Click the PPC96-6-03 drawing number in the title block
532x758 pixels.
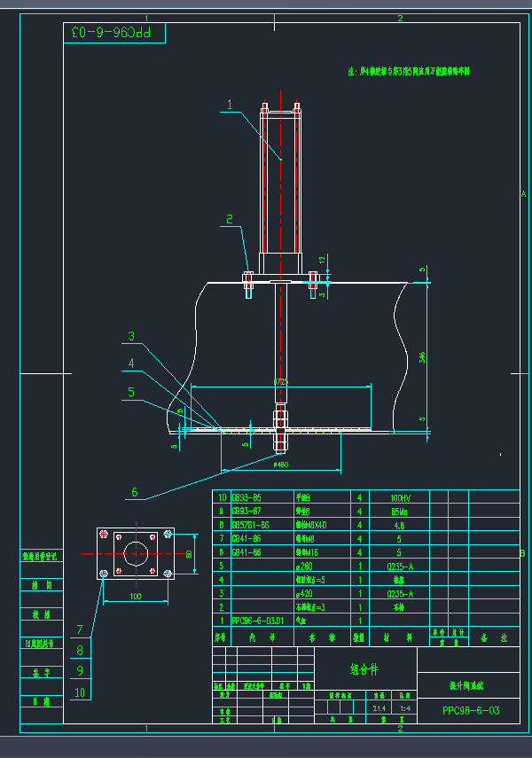click(471, 710)
